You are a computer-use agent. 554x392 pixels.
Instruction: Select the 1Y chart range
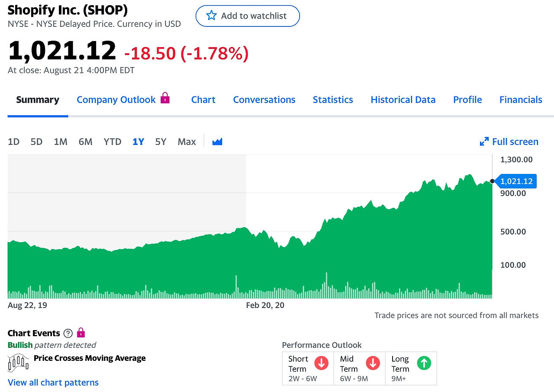point(138,141)
